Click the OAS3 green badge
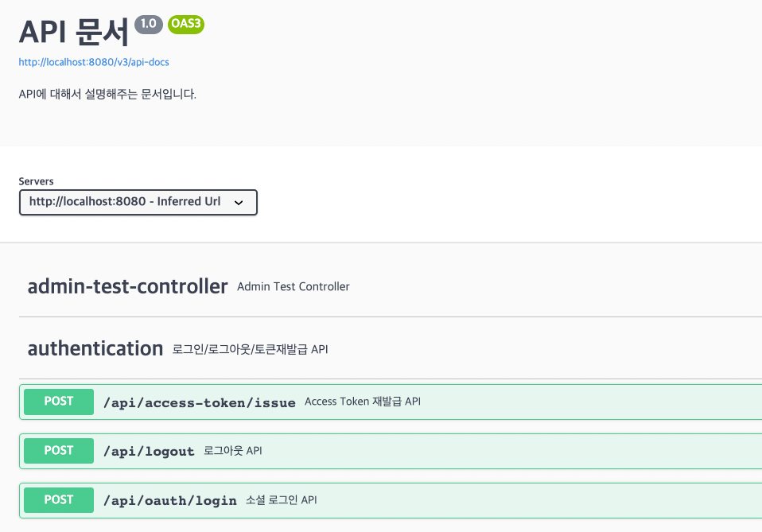The height and width of the screenshot is (532, 762). [x=186, y=25]
